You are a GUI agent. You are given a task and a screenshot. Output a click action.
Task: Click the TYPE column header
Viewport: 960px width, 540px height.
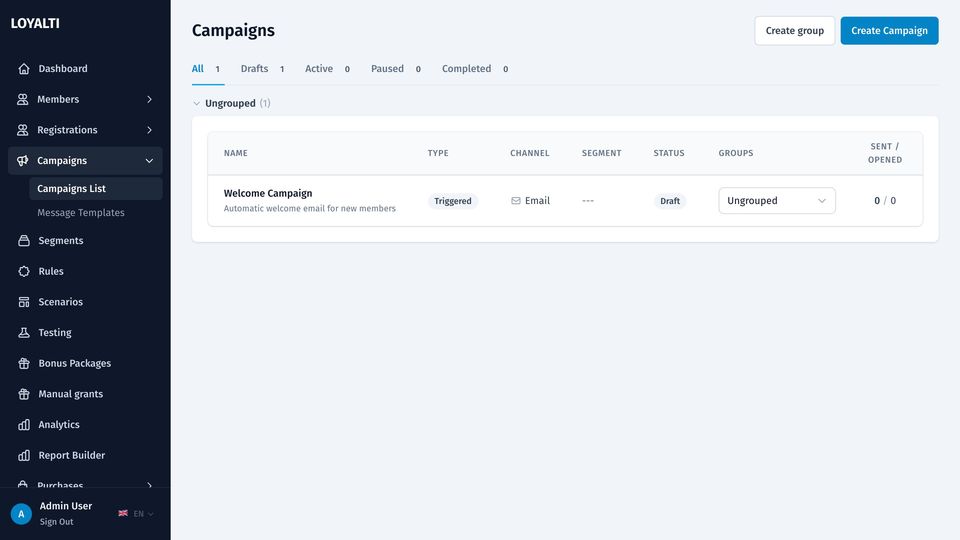(438, 153)
